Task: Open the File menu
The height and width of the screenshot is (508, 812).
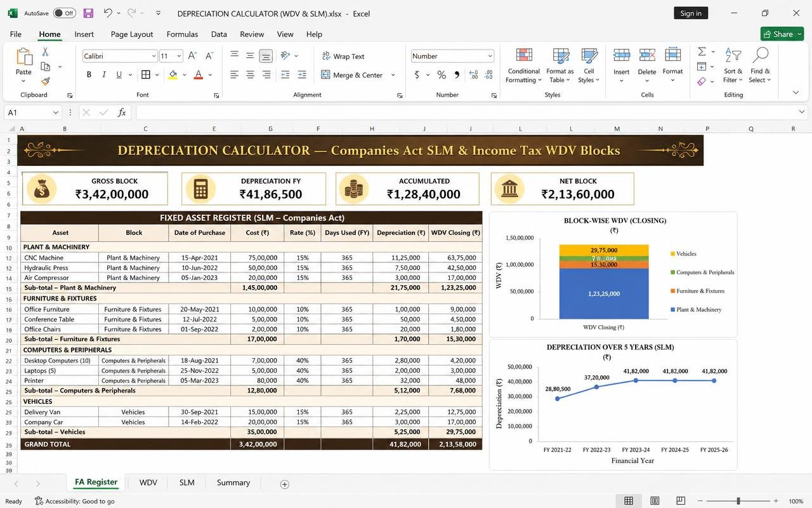Action: (16, 34)
